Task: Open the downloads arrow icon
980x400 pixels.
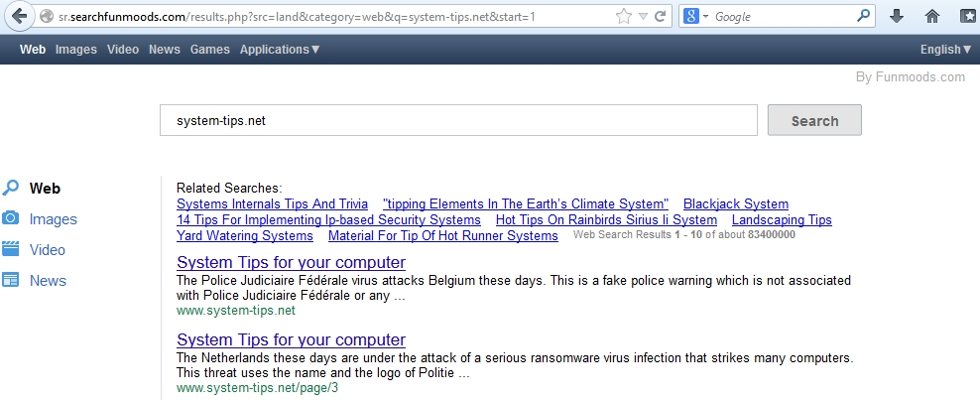Action: tap(897, 16)
